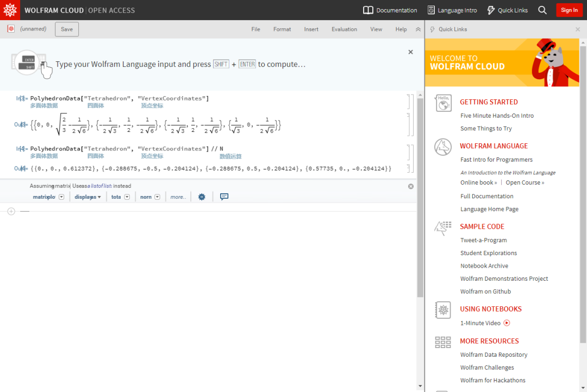Close the suggestions bar

click(411, 186)
